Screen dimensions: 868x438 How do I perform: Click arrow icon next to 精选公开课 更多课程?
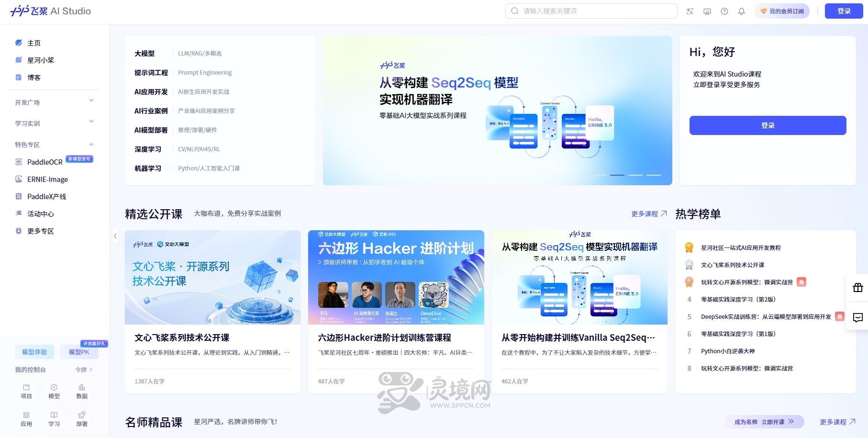(x=664, y=214)
